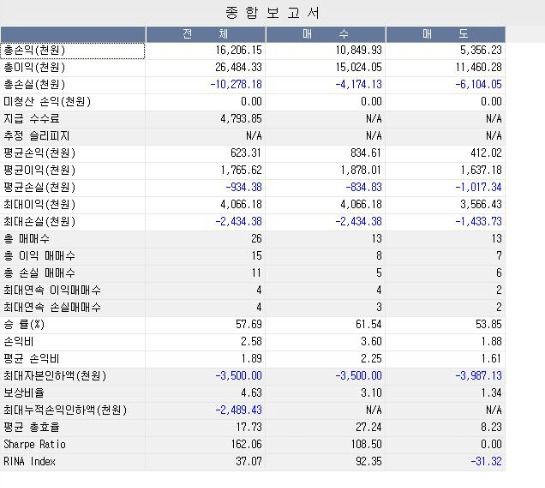The width and height of the screenshot is (545, 488).
Task: Click the 평균손익 value 623.31
Action: tap(246, 153)
